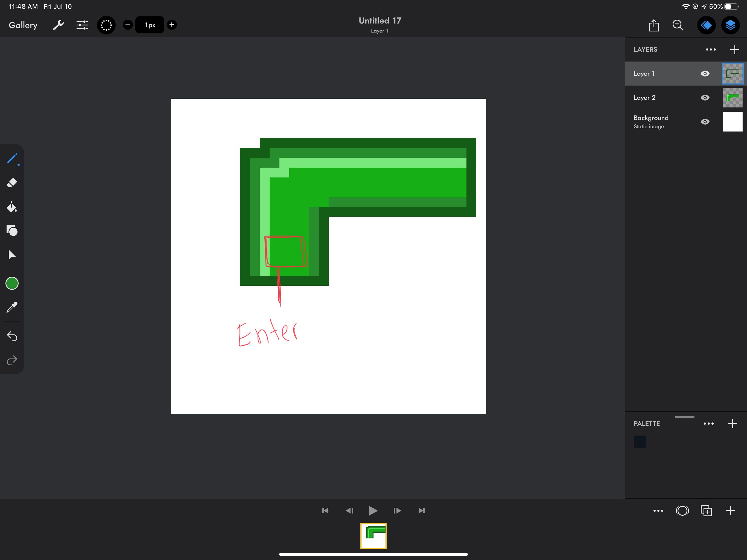Hide Layer 1 with eye icon
This screenshot has height=560, width=747.
pos(705,74)
